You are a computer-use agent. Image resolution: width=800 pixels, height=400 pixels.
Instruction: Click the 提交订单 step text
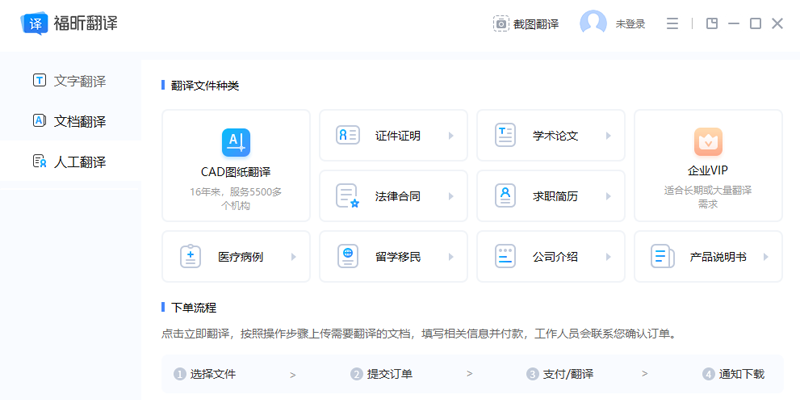pos(390,374)
